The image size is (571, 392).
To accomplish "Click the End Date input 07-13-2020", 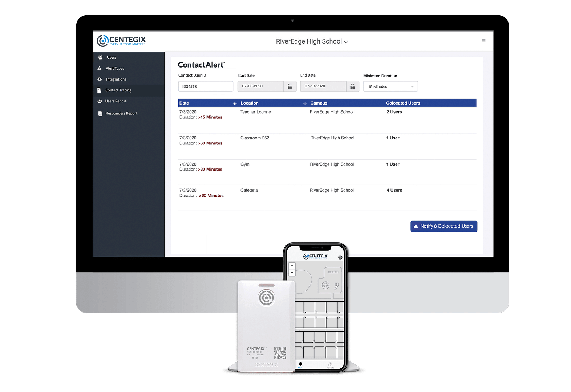I will coord(323,86).
